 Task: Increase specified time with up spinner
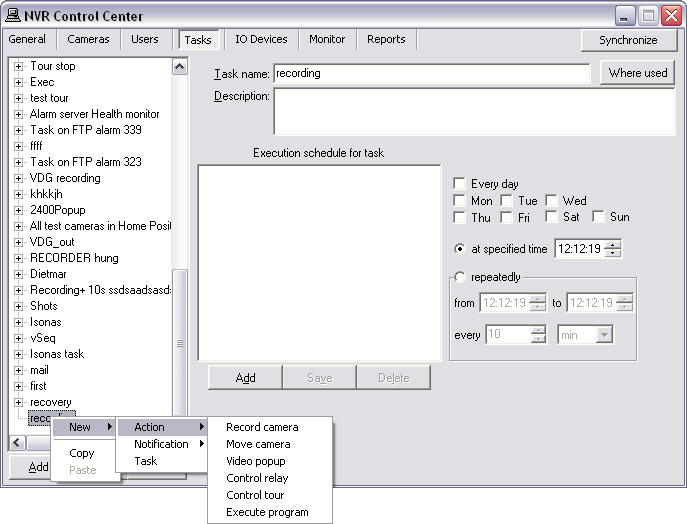click(x=613, y=244)
